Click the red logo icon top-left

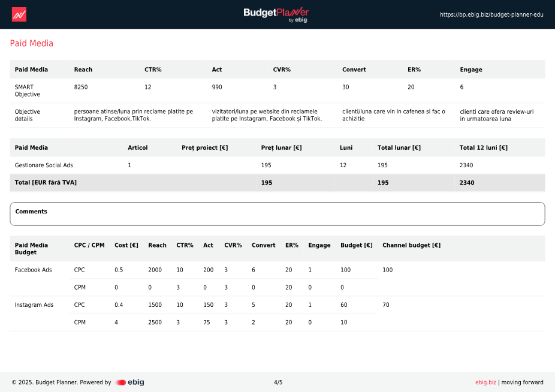pos(19,14)
